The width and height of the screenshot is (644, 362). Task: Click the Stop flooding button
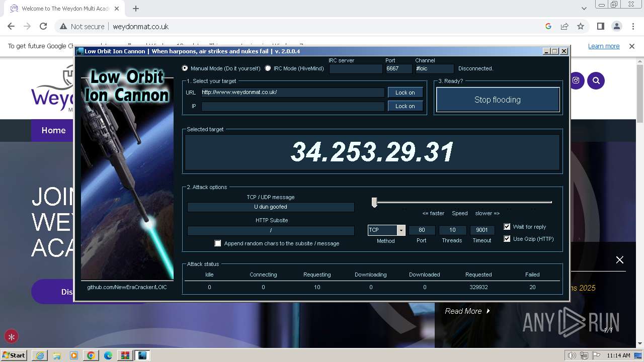pos(498,100)
